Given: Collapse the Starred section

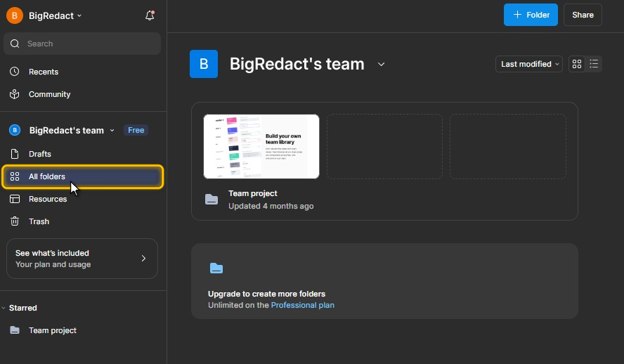Looking at the screenshot, I should pyautogui.click(x=4, y=308).
